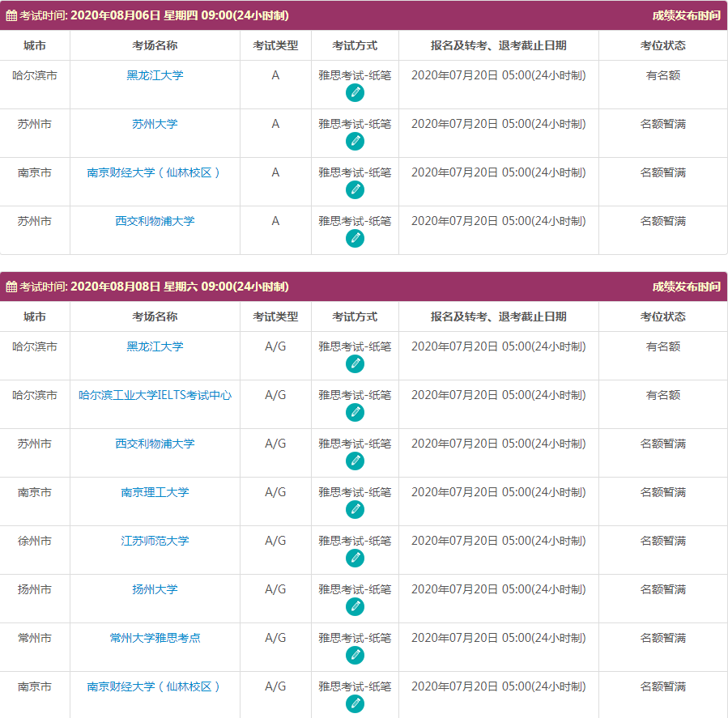
Task: Click the pencil icon for 西交利物浦大学 August 6
Action: [355, 237]
